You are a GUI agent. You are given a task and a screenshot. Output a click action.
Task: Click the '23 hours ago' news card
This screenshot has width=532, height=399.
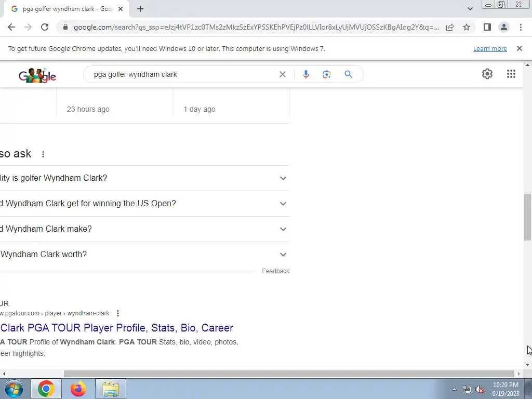pyautogui.click(x=115, y=102)
